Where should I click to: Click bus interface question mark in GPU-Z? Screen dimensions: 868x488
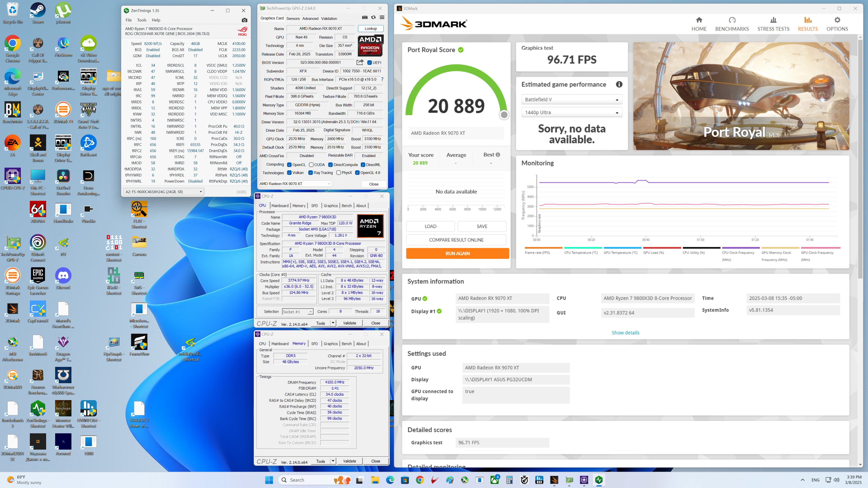(382, 80)
